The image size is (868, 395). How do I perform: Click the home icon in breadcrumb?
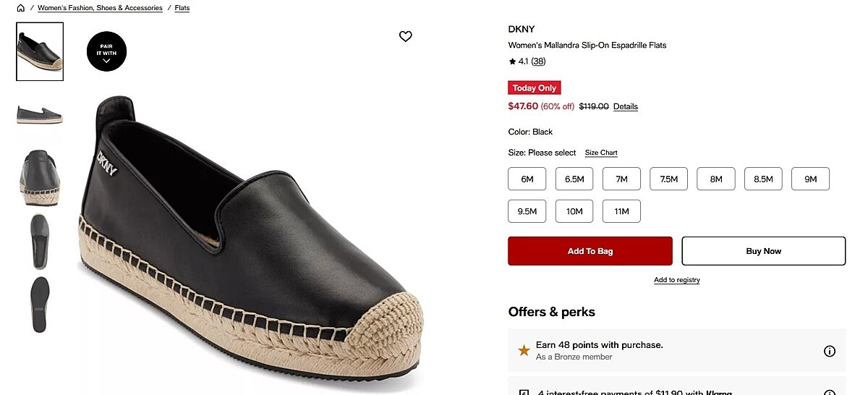pos(20,8)
